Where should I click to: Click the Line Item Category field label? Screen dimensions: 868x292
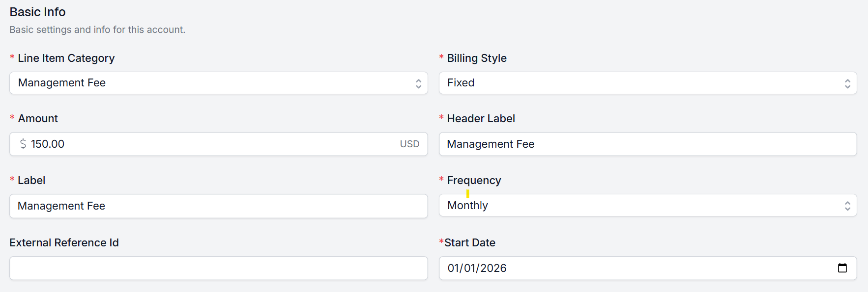pyautogui.click(x=66, y=58)
